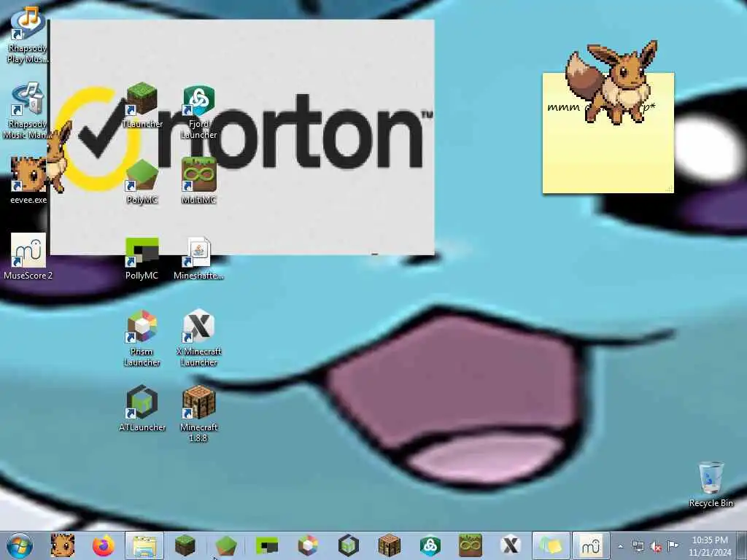Viewport: 747px width, 560px height.
Task: Select the Minecraft 1.8.8 desktop shortcut
Action: coord(198,413)
